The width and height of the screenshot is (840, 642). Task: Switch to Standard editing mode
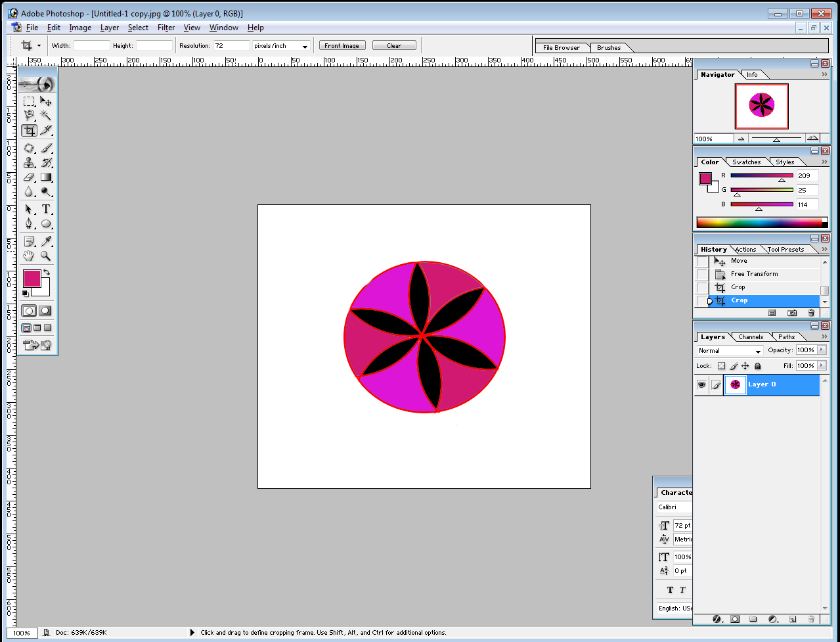(x=29, y=311)
